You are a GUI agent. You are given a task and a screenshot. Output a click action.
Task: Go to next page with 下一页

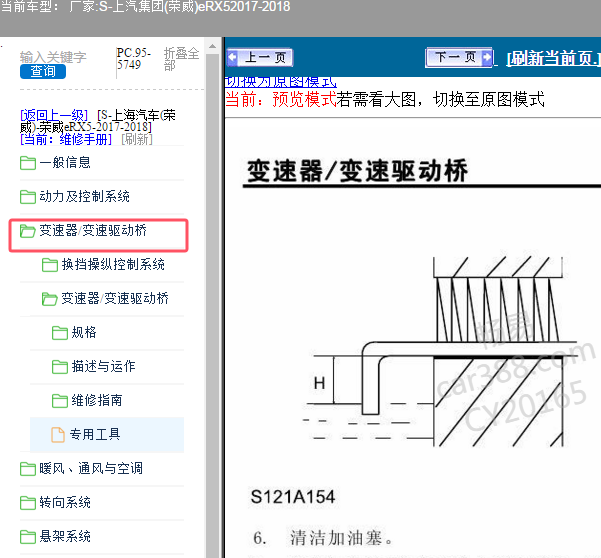coord(459,58)
